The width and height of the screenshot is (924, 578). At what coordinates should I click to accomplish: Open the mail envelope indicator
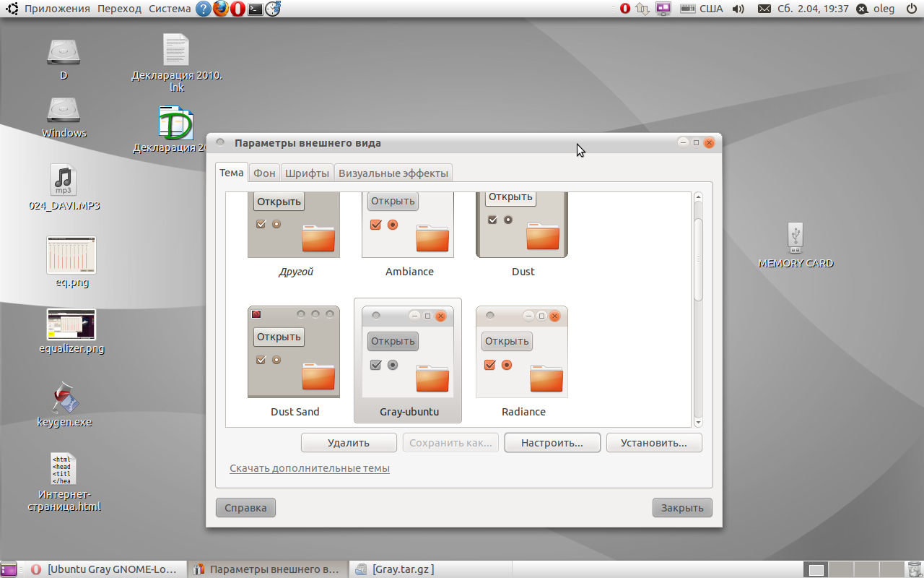[x=764, y=9]
